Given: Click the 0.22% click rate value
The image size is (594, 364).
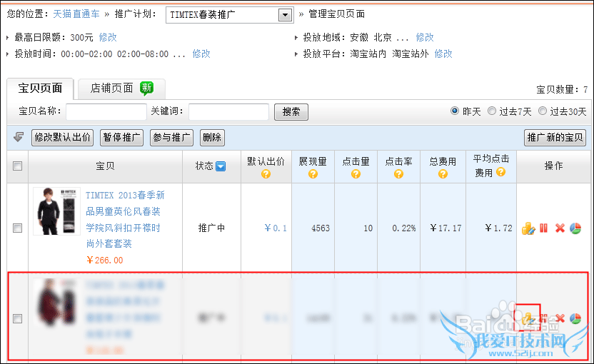Looking at the screenshot, I should [x=404, y=228].
